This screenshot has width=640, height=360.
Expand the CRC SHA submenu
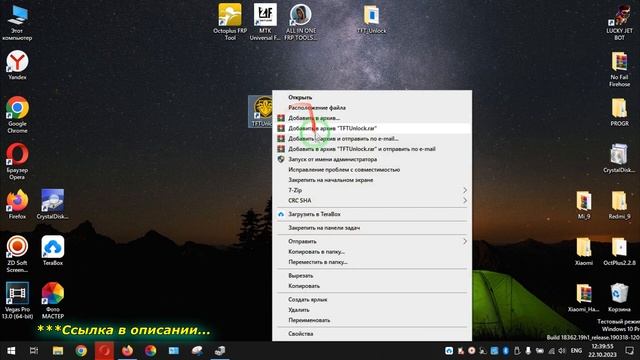[x=372, y=200]
